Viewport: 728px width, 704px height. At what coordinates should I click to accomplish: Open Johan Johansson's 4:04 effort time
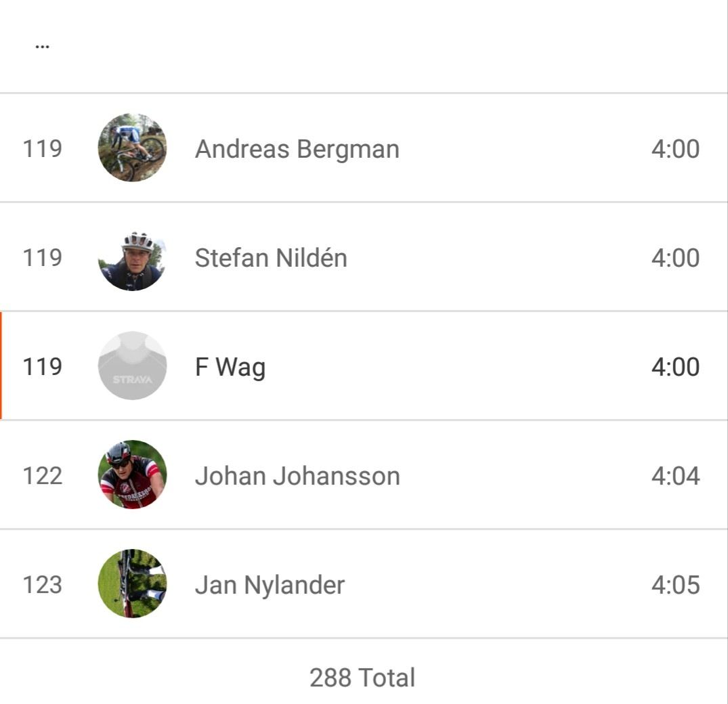pos(675,476)
